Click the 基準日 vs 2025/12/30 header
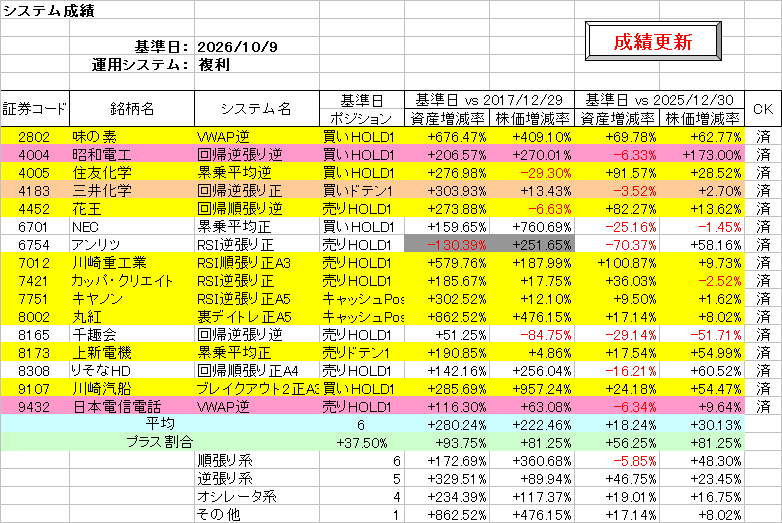This screenshot has height=523, width=782. 659,100
